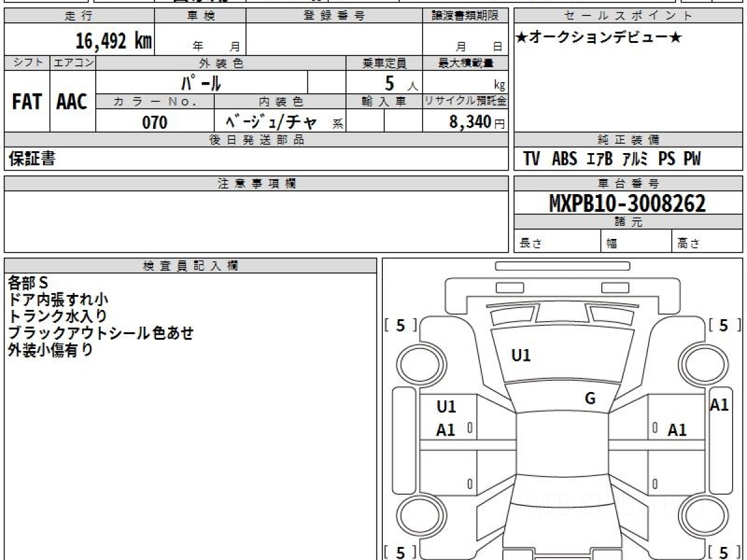The width and height of the screenshot is (747, 560).
Task: Click the mileage value 16,492 km
Action: 113,41
